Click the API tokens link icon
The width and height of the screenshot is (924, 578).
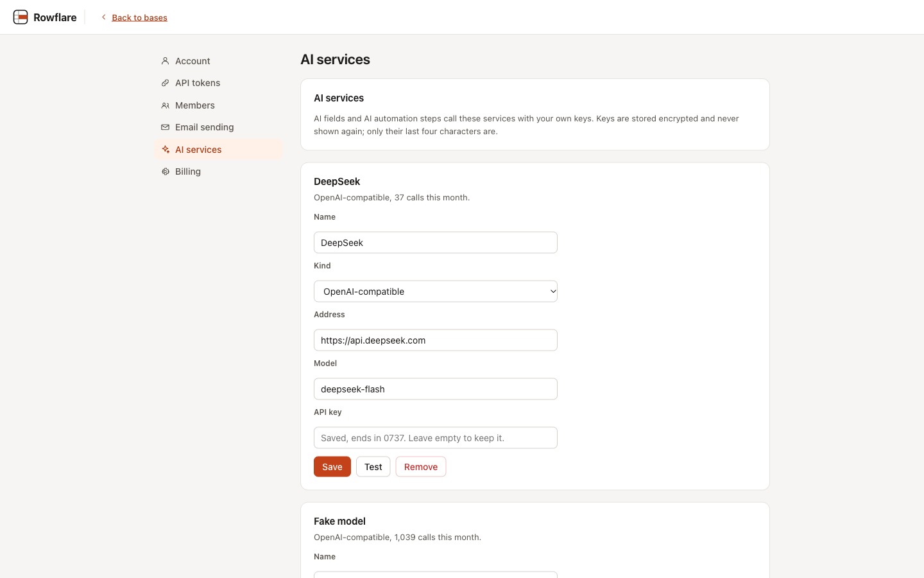[165, 83]
